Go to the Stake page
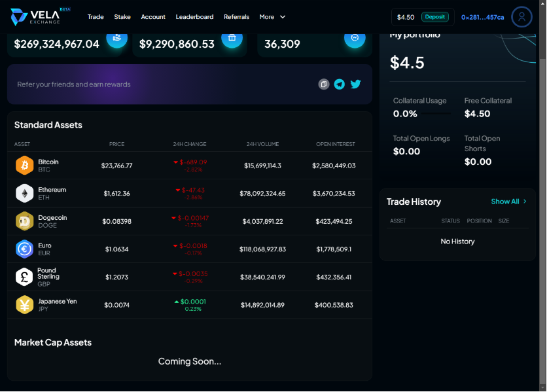This screenshot has height=392, width=547. pos(122,17)
